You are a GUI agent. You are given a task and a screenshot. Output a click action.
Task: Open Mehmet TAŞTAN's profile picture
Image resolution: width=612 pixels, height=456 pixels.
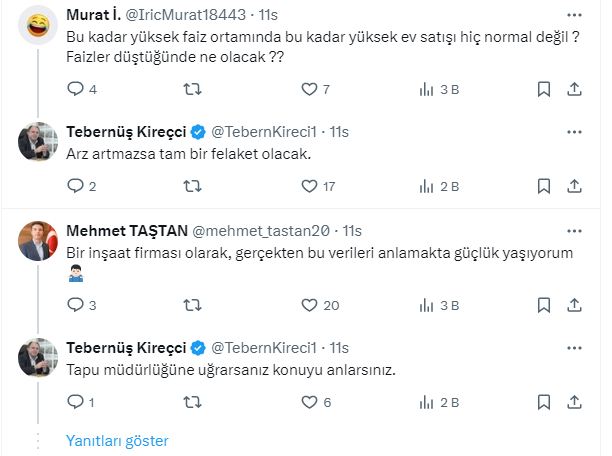click(x=38, y=240)
